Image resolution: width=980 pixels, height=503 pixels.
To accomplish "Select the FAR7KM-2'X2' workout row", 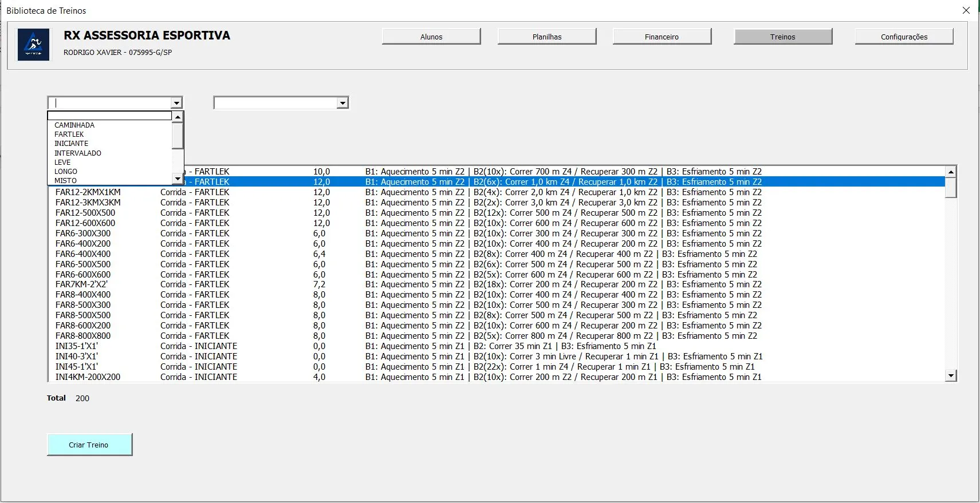I will pyautogui.click(x=81, y=284).
